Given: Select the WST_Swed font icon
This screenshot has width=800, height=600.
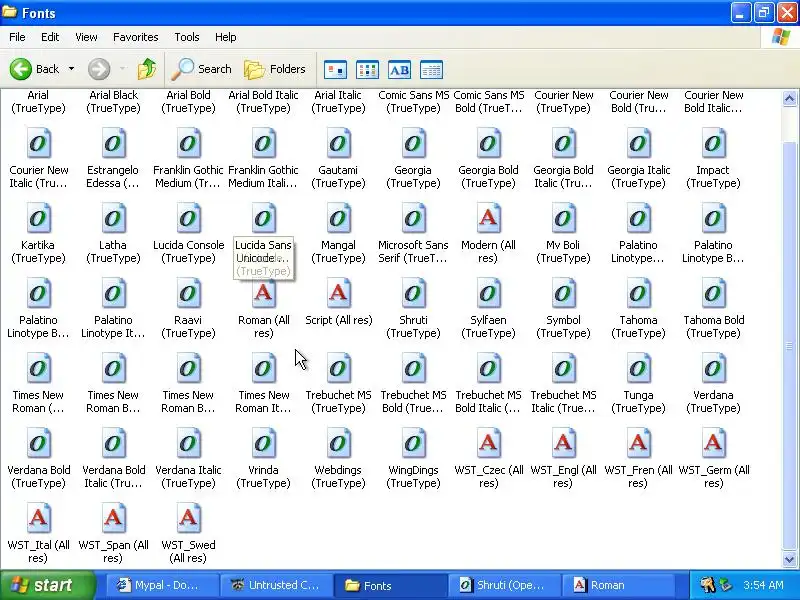Looking at the screenshot, I should pyautogui.click(x=188, y=518).
